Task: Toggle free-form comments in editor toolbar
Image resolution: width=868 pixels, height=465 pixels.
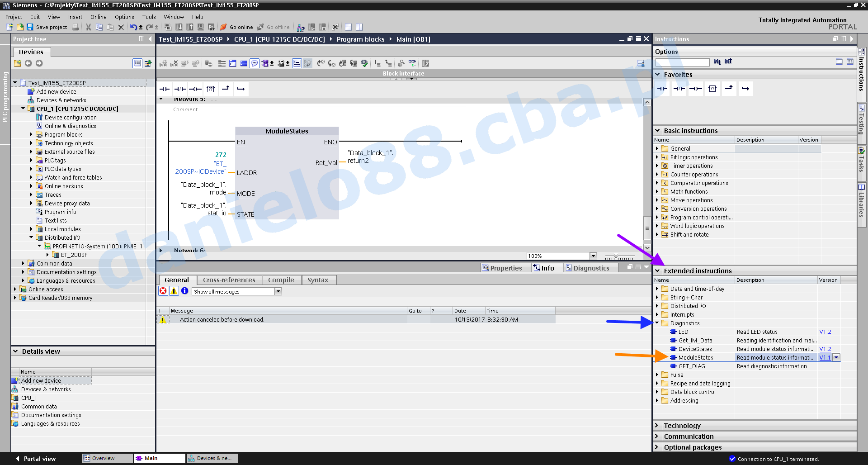Action: click(x=255, y=63)
